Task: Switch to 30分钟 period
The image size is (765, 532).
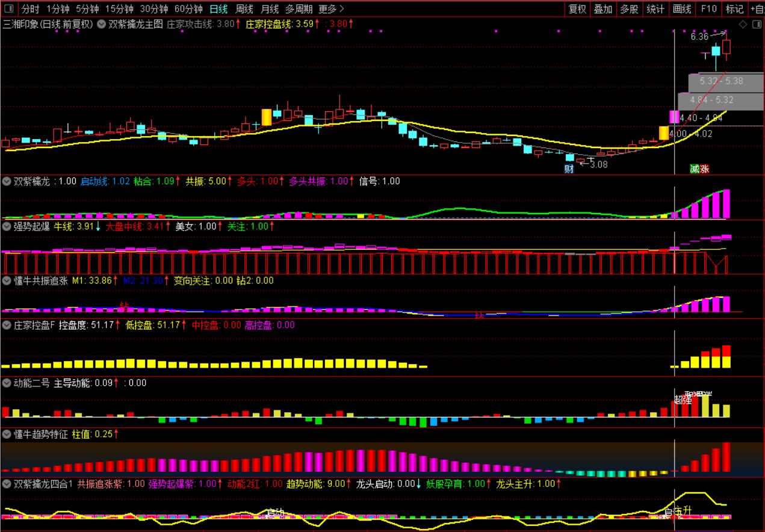Action: (154, 9)
